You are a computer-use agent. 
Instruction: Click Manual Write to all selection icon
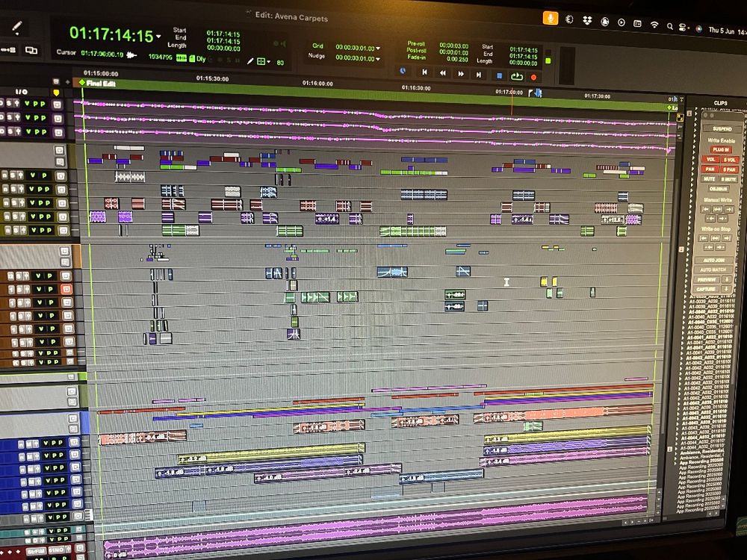717,210
